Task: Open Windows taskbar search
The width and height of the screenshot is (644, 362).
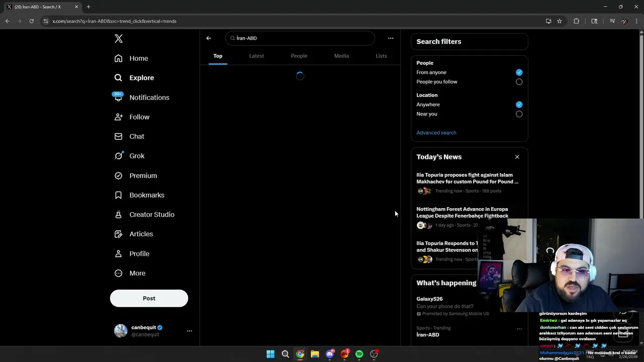Action: (x=285, y=354)
